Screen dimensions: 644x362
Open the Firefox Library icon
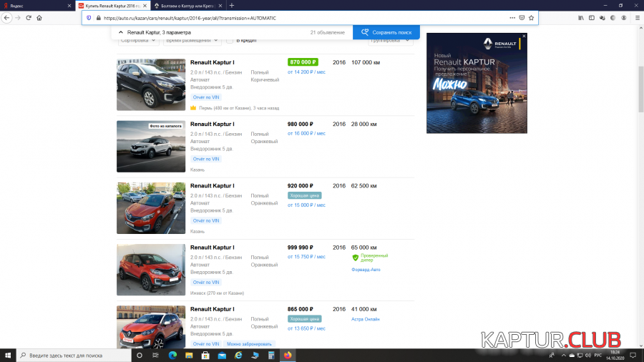[x=581, y=18]
